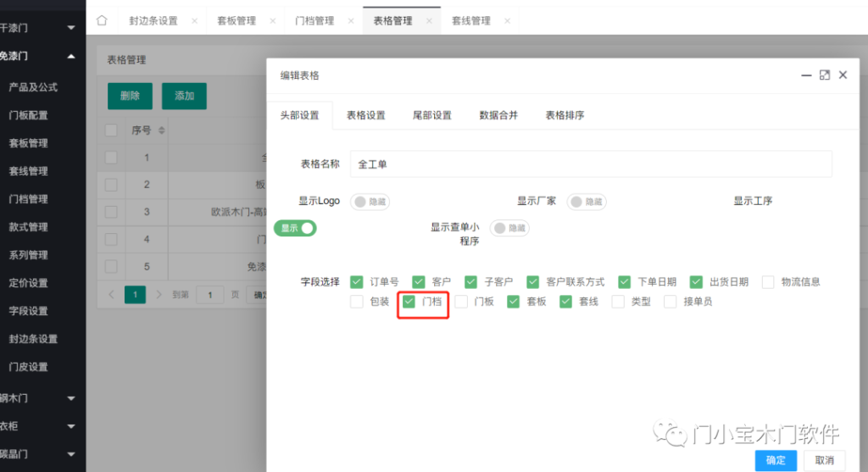Toggle the 显示Logo switch
The height and width of the screenshot is (472, 868).
click(x=370, y=202)
